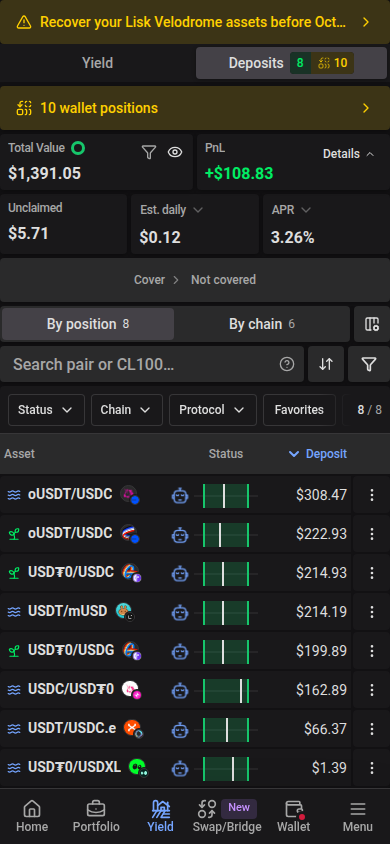Click the Unclaimed $5.71 card
390x844 pixels.
point(63,224)
